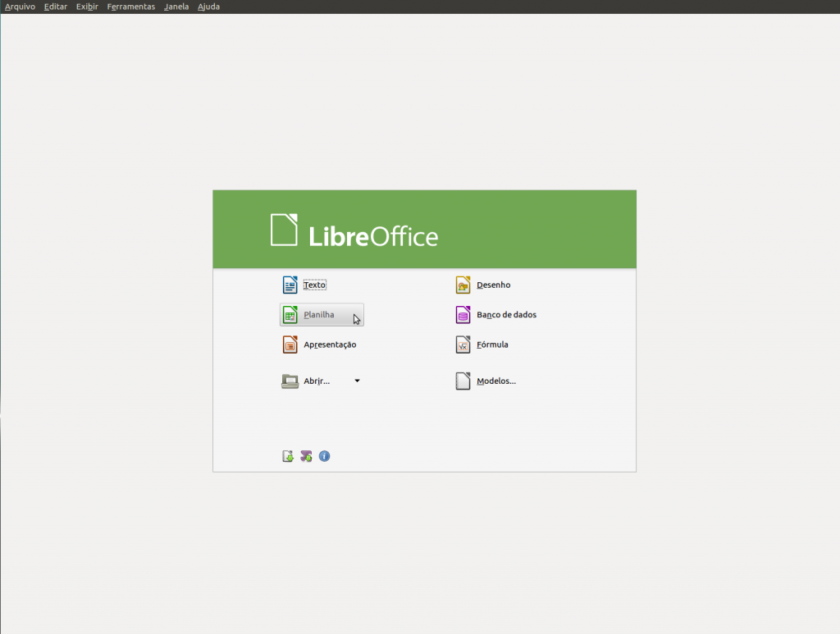The image size is (840, 634).
Task: Create a new Desenho drawing
Action: [483, 285]
